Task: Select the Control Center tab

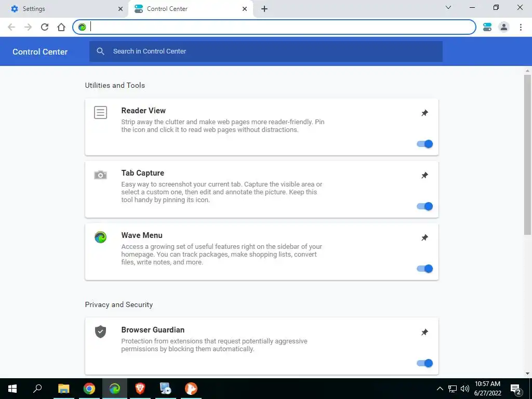Action: pyautogui.click(x=190, y=9)
